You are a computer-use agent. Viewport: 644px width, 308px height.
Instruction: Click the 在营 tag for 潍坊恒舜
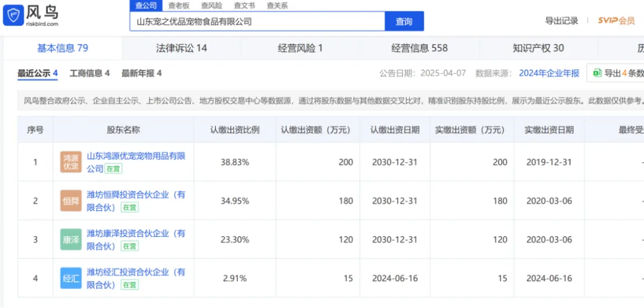coord(129,208)
